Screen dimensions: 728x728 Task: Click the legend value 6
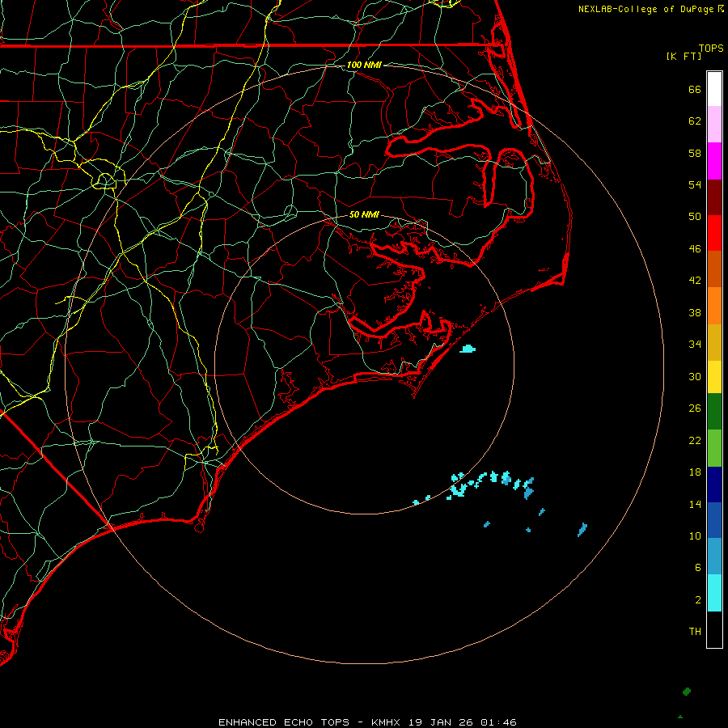click(x=698, y=568)
